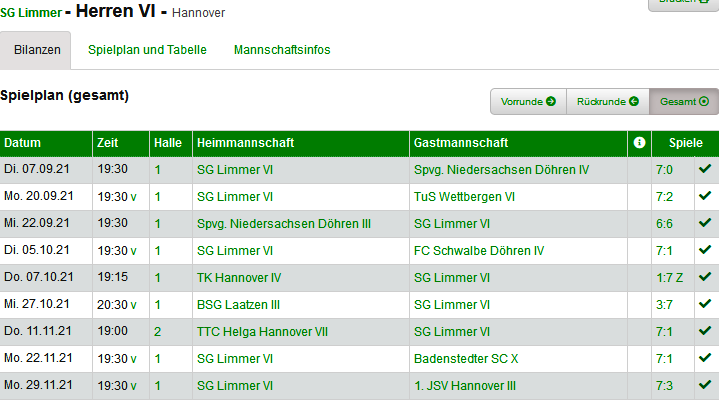Open Spvg. Niedersachsen Döhren IV team link
The height and width of the screenshot is (402, 719).
coord(501,170)
